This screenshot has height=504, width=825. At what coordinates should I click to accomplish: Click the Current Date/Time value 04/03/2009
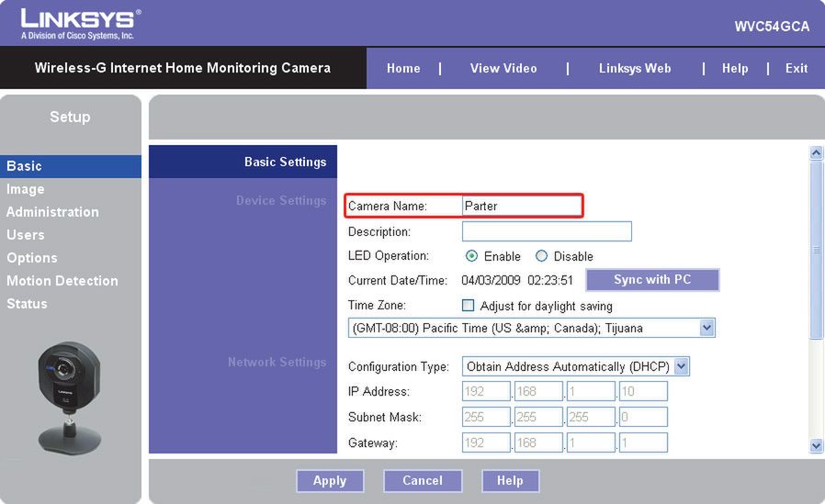pyautogui.click(x=491, y=280)
